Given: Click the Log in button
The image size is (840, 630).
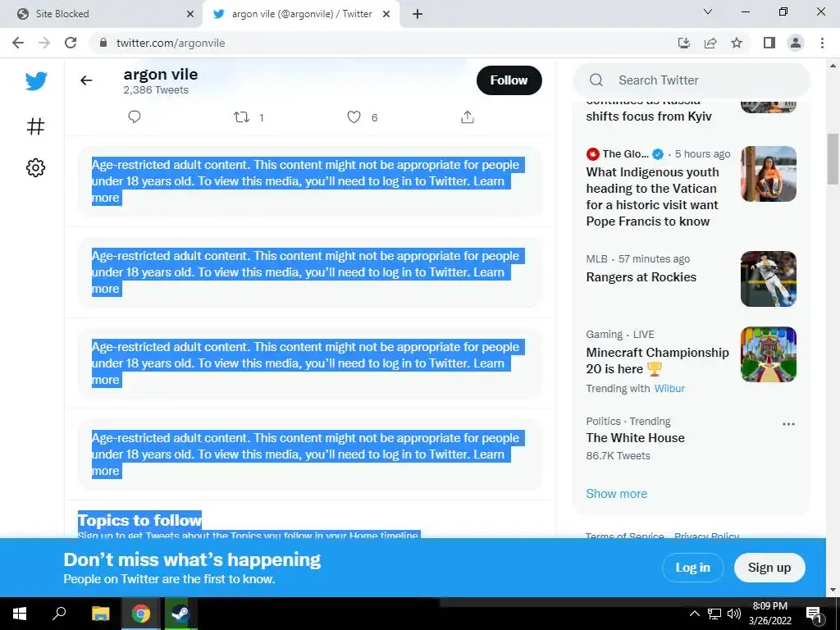Looking at the screenshot, I should tap(692, 568).
